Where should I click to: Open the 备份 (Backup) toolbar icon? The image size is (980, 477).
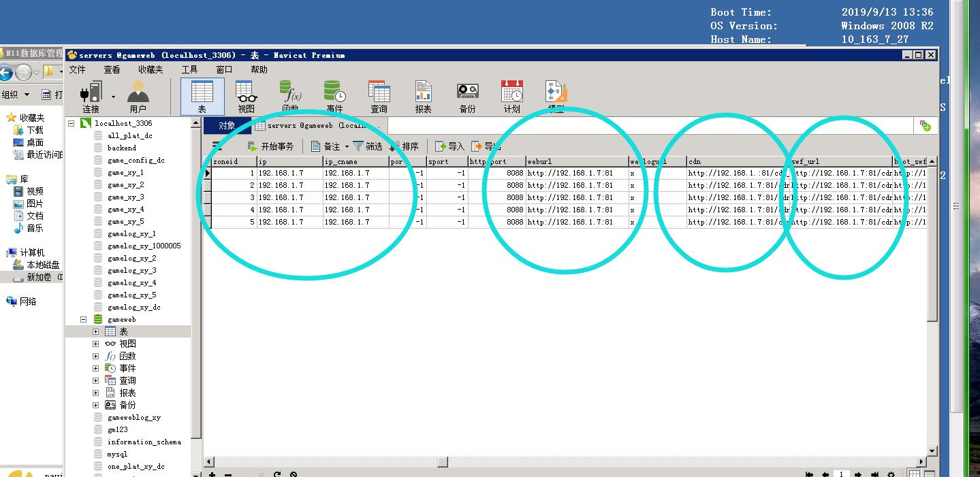467,96
